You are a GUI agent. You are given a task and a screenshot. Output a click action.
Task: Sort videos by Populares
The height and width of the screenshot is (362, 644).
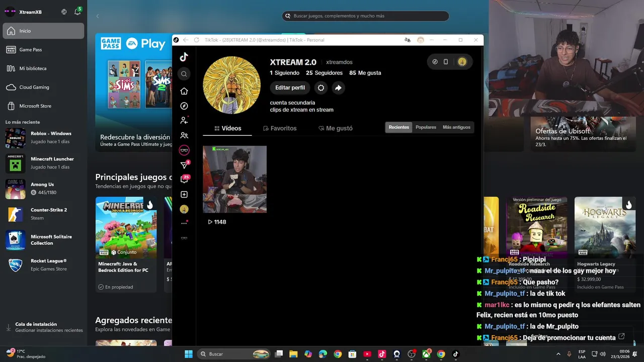[x=426, y=127]
